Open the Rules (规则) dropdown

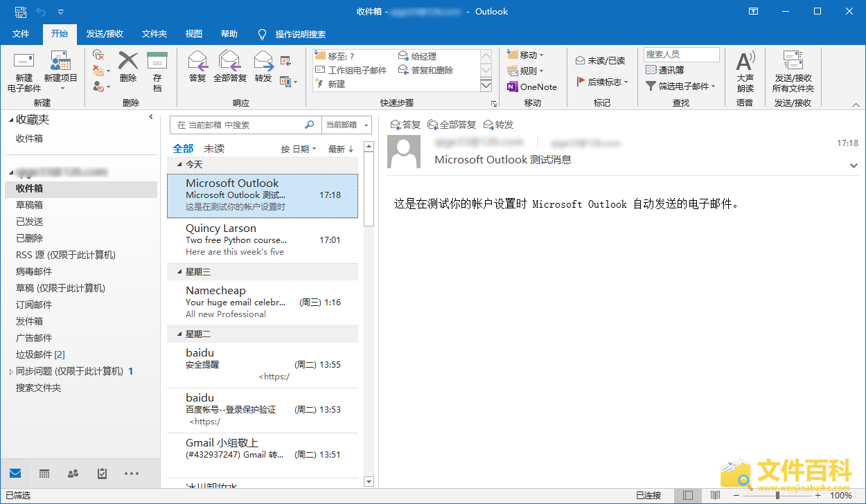coord(525,71)
